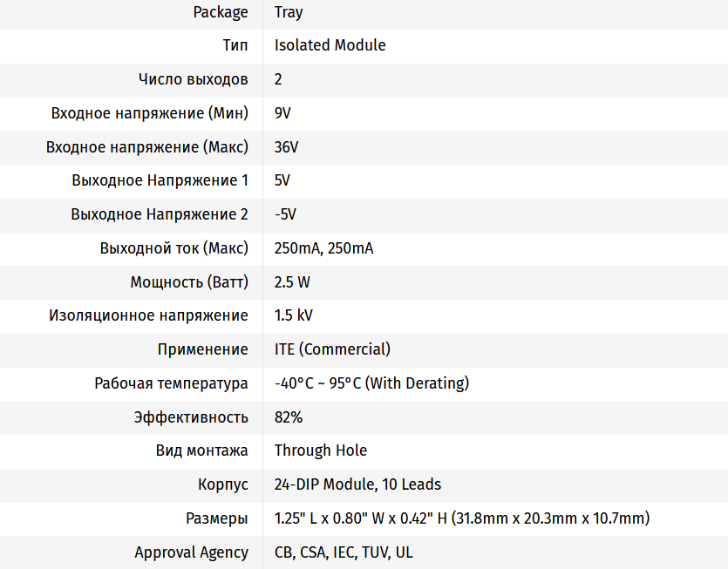Click the '82%' efficiency value

pyautogui.click(x=289, y=417)
